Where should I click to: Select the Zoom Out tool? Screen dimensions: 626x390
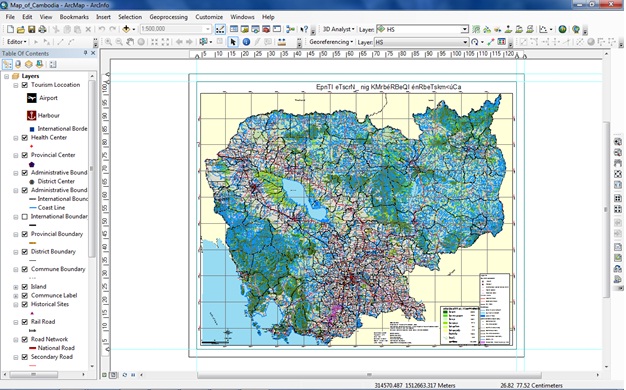point(119,42)
